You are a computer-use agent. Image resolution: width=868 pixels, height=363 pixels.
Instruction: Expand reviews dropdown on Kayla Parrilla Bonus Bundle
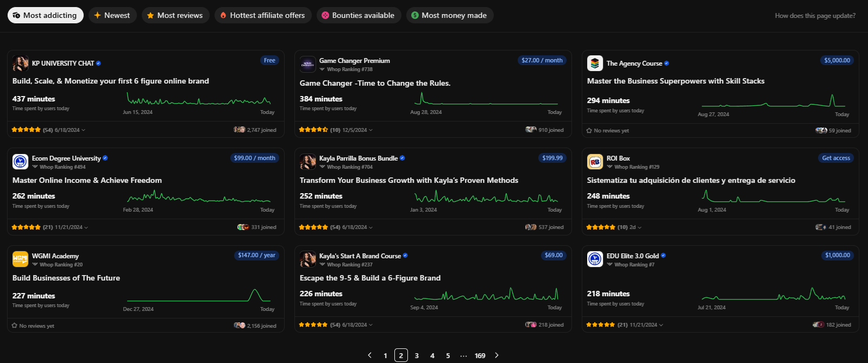tap(370, 227)
